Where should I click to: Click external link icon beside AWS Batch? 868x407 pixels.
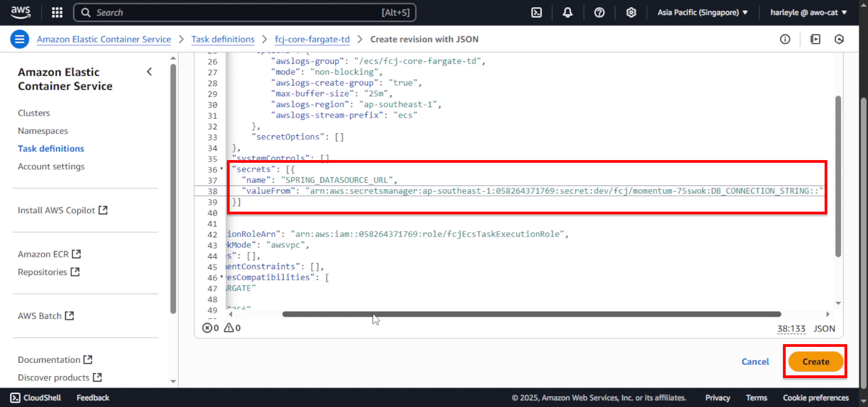(x=69, y=315)
